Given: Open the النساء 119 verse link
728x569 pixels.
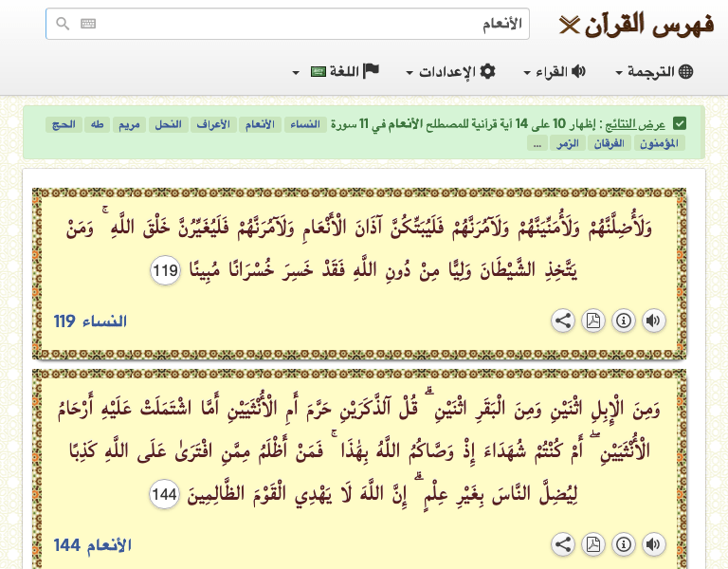Looking at the screenshot, I should click(90, 321).
